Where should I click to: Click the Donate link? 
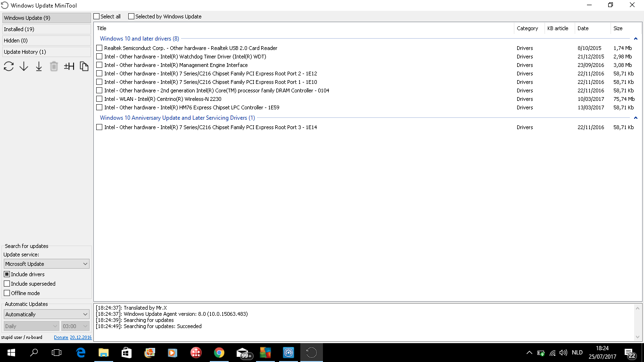click(61, 337)
